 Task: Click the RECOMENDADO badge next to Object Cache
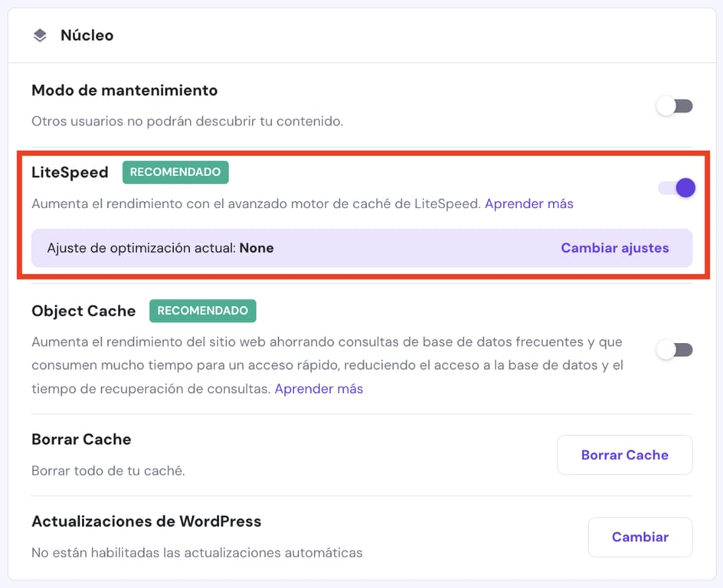203,311
